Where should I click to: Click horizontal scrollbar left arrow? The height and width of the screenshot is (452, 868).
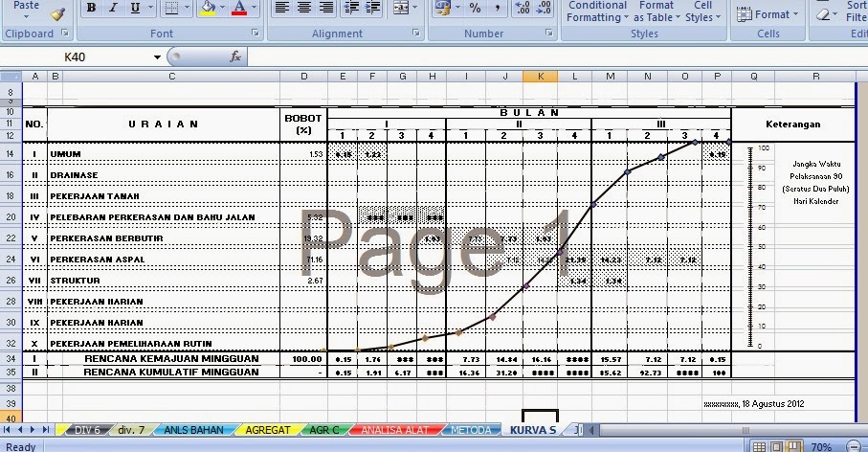591,430
